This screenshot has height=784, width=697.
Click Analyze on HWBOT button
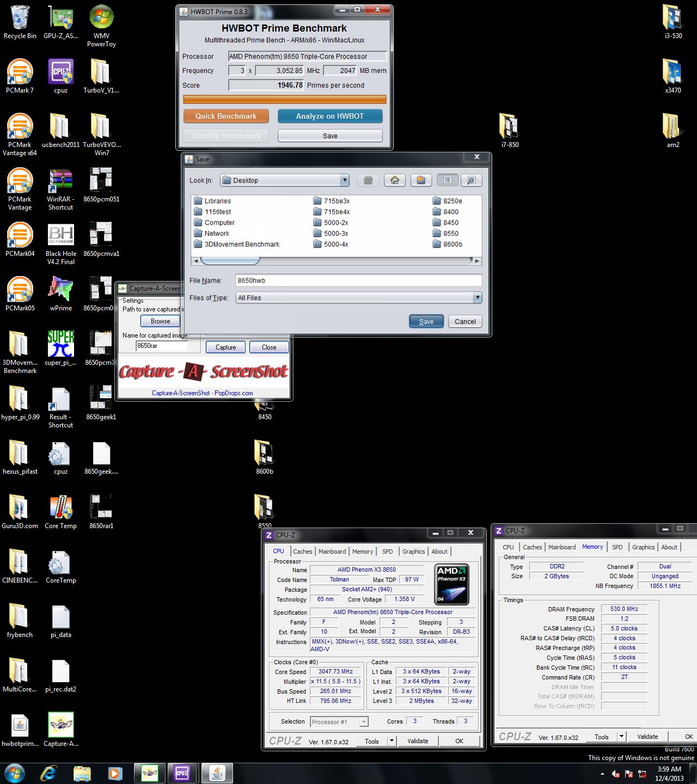point(330,116)
